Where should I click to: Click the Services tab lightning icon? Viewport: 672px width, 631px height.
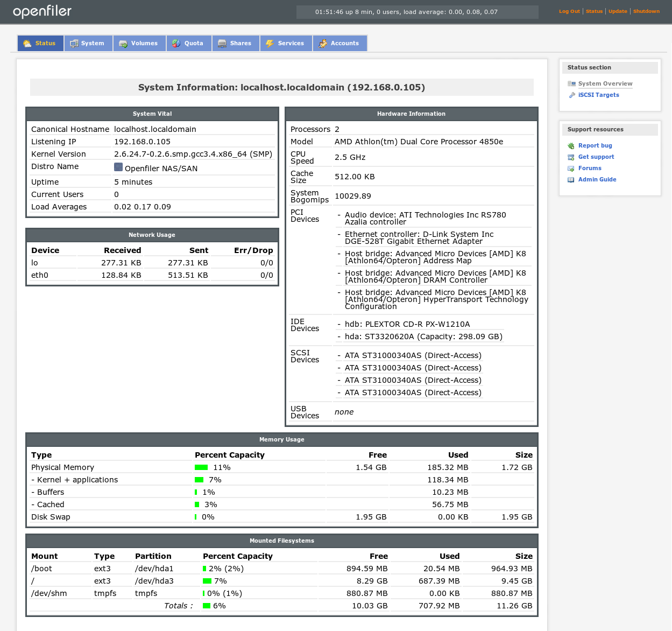270,44
